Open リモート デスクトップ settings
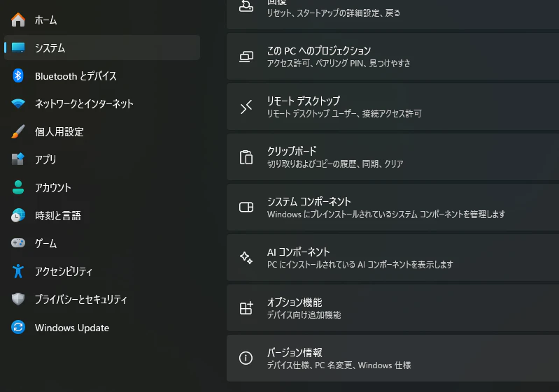Viewport: 559px width, 392px height. pos(393,107)
